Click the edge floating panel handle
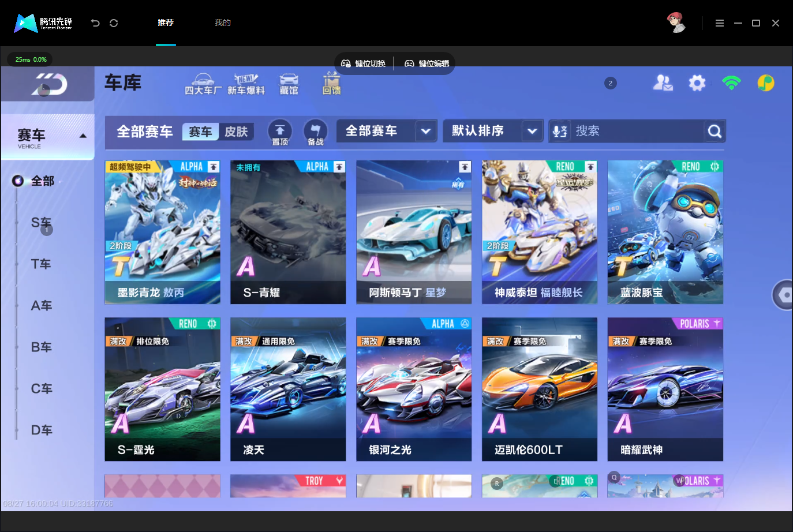 coord(783,295)
